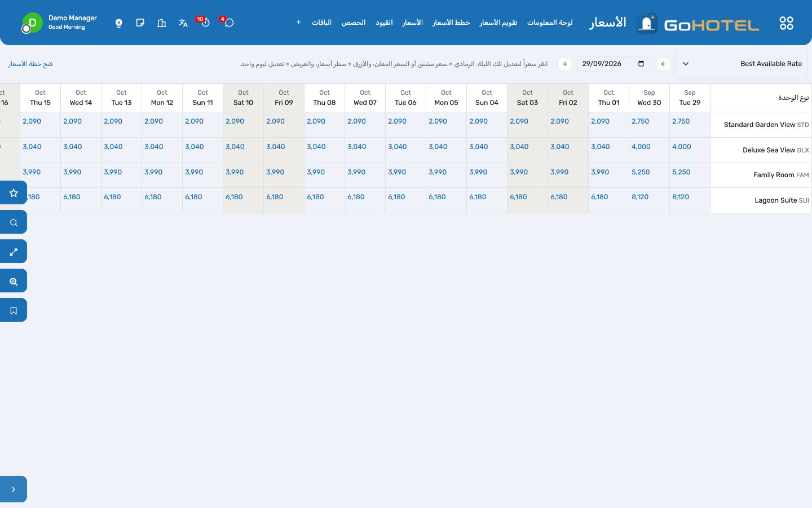Open the search magnifier side button
Image resolution: width=812 pixels, height=508 pixels.
[x=14, y=222]
